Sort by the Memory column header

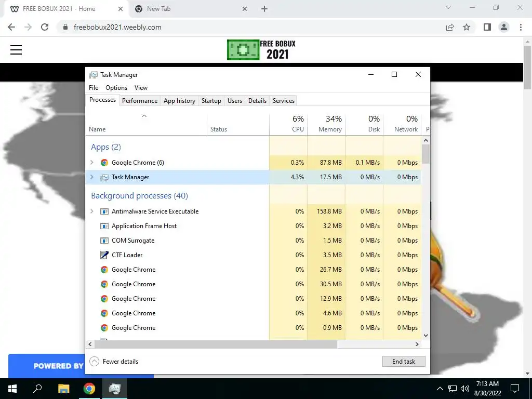326,125
